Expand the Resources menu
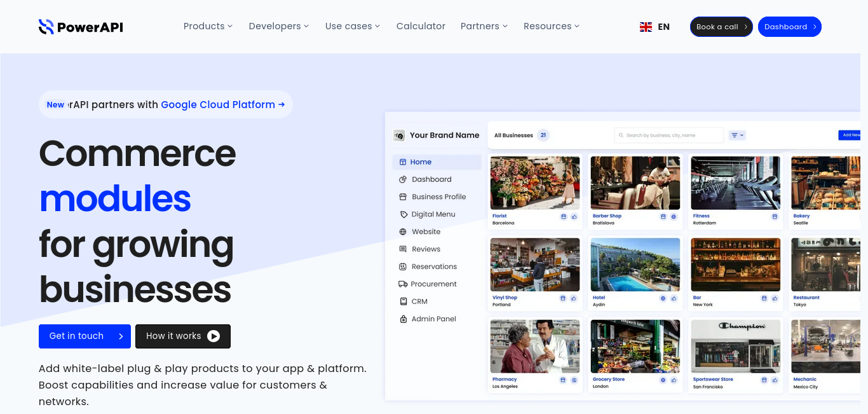The width and height of the screenshot is (868, 414). (552, 26)
